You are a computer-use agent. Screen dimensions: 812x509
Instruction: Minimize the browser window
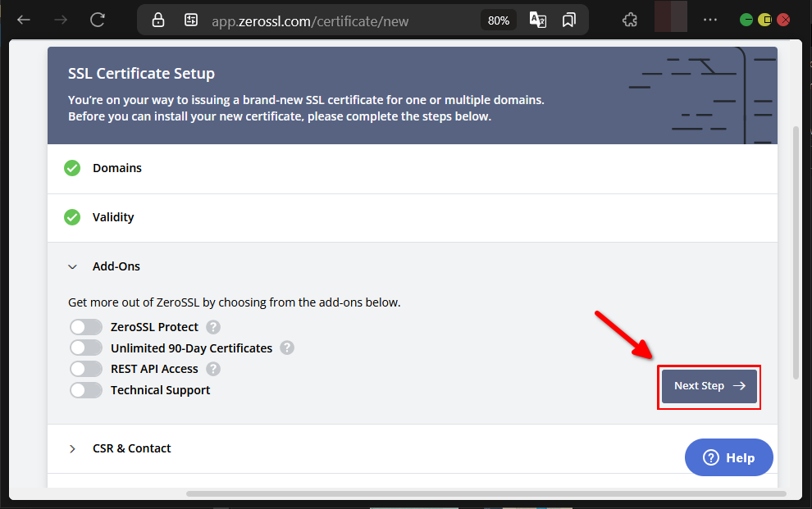point(746,20)
